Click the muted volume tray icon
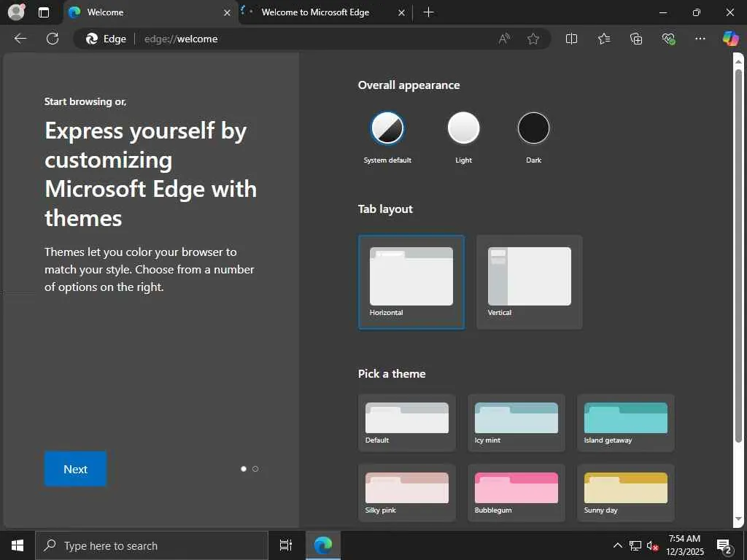747x560 pixels. 652,545
